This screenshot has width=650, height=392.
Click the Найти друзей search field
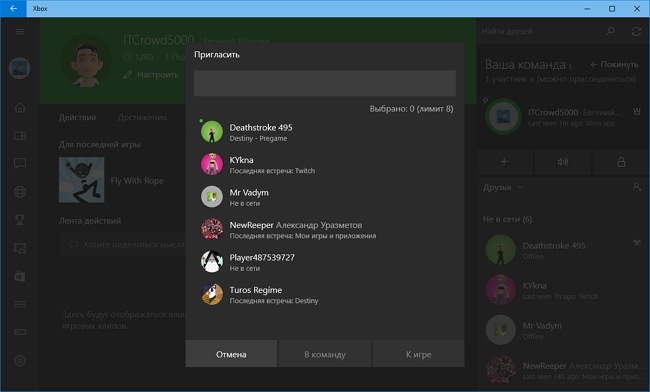[539, 31]
